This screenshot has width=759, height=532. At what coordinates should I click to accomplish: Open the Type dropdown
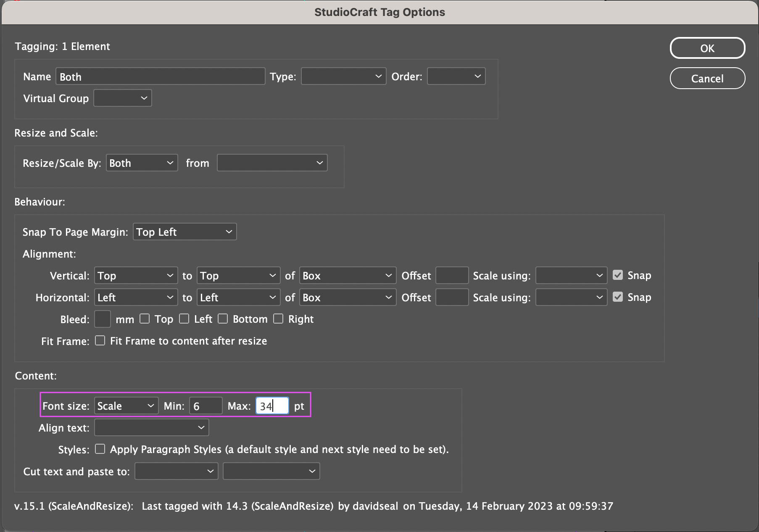coord(343,76)
